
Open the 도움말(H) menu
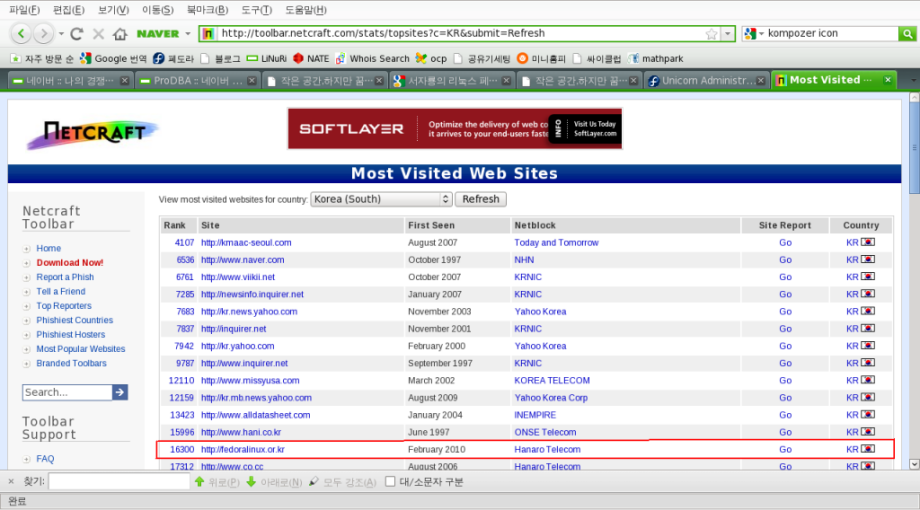pos(306,10)
